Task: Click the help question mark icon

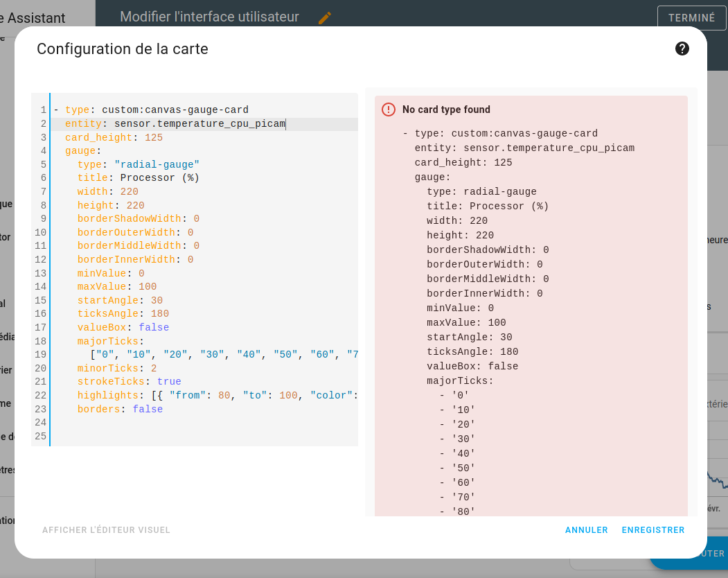Action: pos(682,49)
